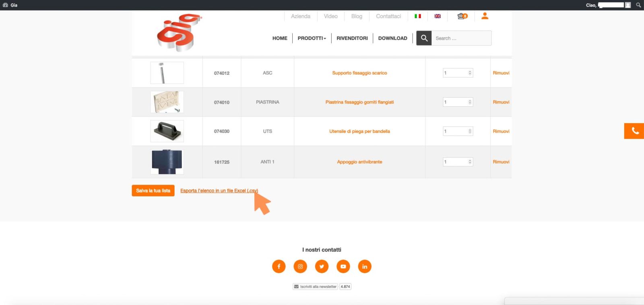The image size is (644, 305).
Task: Adjust quantity stepper for Appoggio antivibrante
Action: (470, 162)
